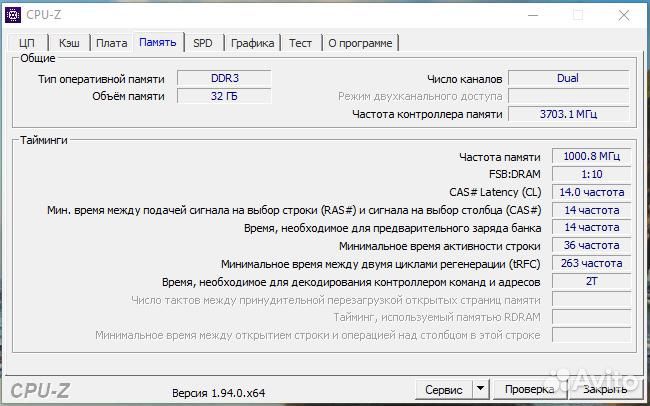Click the empty Тайминг RDRAM field
This screenshot has height=406, width=650.
(x=592, y=317)
